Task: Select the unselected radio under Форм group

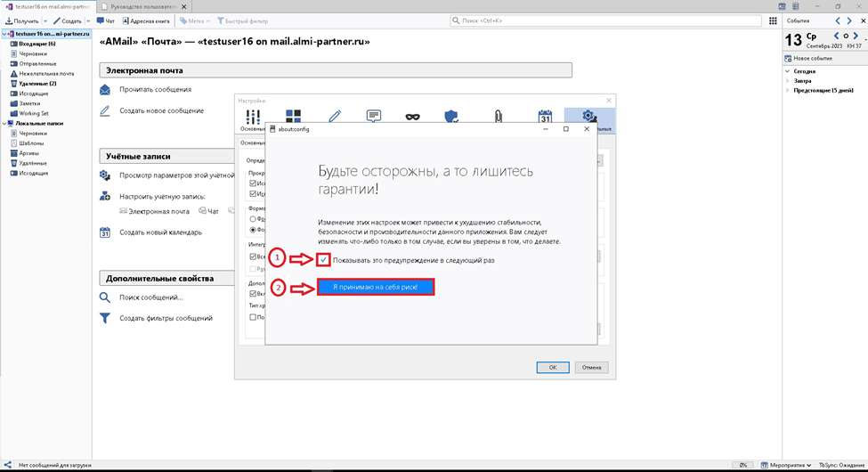Action: point(253,219)
